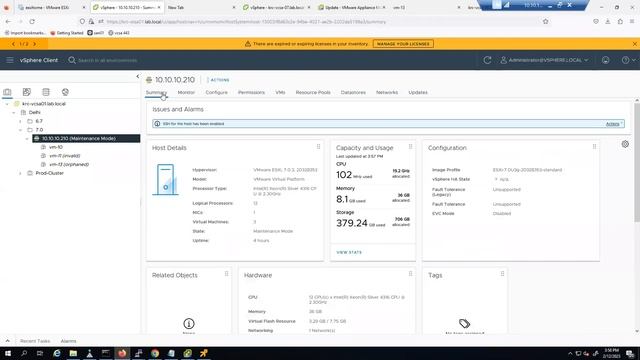The image size is (640, 360).
Task: Open the host ACTIONS menu
Action: 218,80
